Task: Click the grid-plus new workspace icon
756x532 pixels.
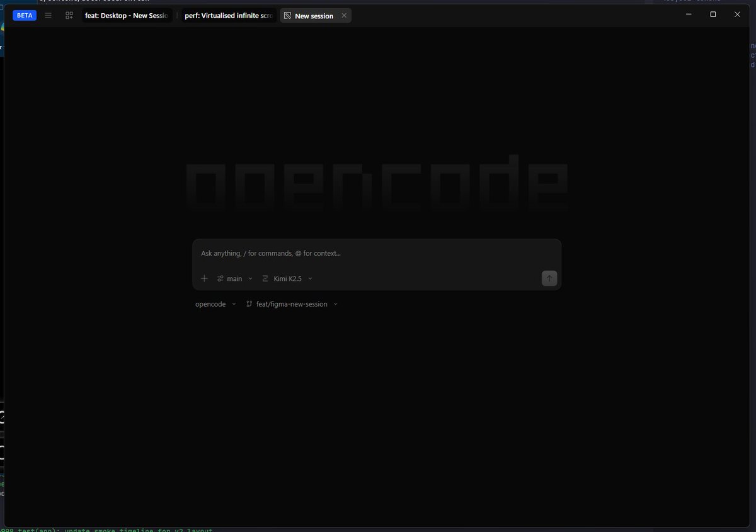Action: (x=69, y=16)
